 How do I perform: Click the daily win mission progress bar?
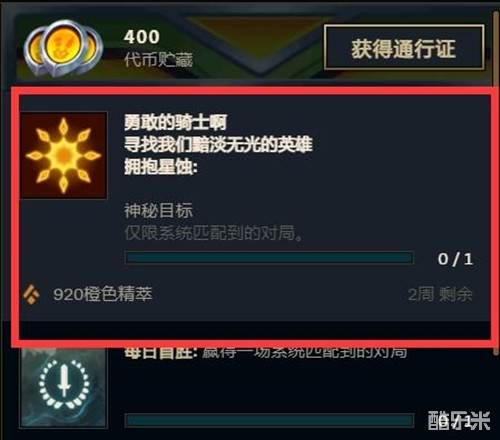269,420
